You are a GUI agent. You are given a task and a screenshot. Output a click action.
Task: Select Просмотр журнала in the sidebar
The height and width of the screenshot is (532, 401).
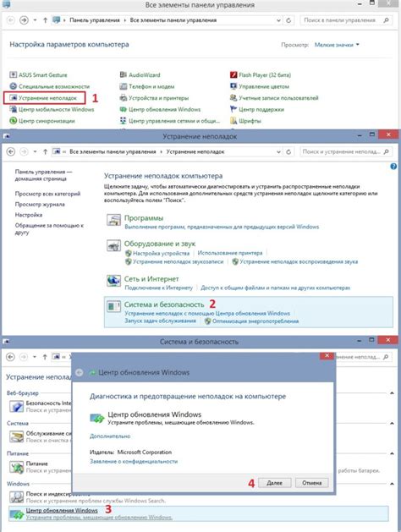[40, 204]
